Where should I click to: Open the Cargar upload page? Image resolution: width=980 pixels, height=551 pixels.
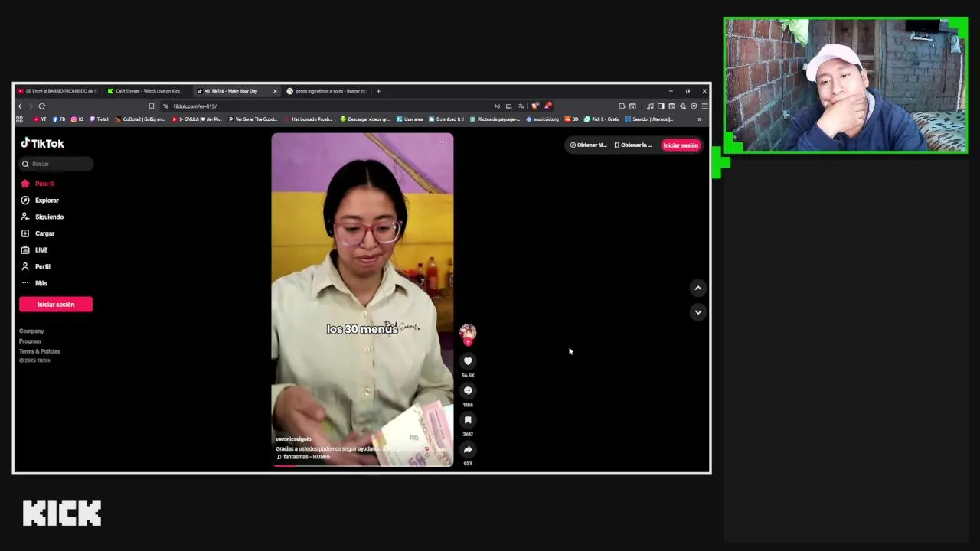click(x=38, y=233)
